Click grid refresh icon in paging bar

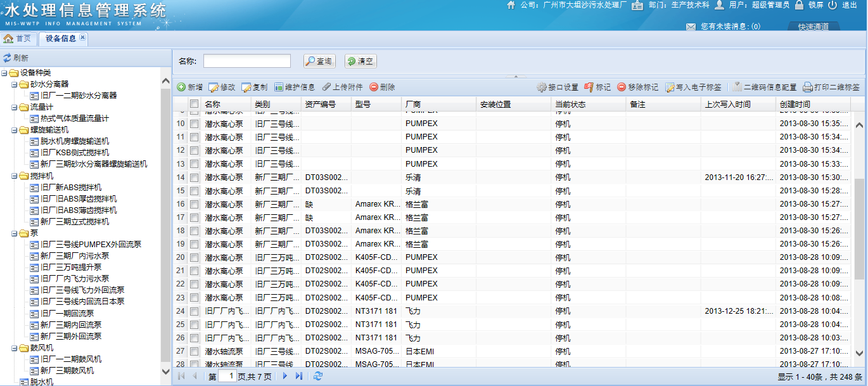click(x=318, y=376)
